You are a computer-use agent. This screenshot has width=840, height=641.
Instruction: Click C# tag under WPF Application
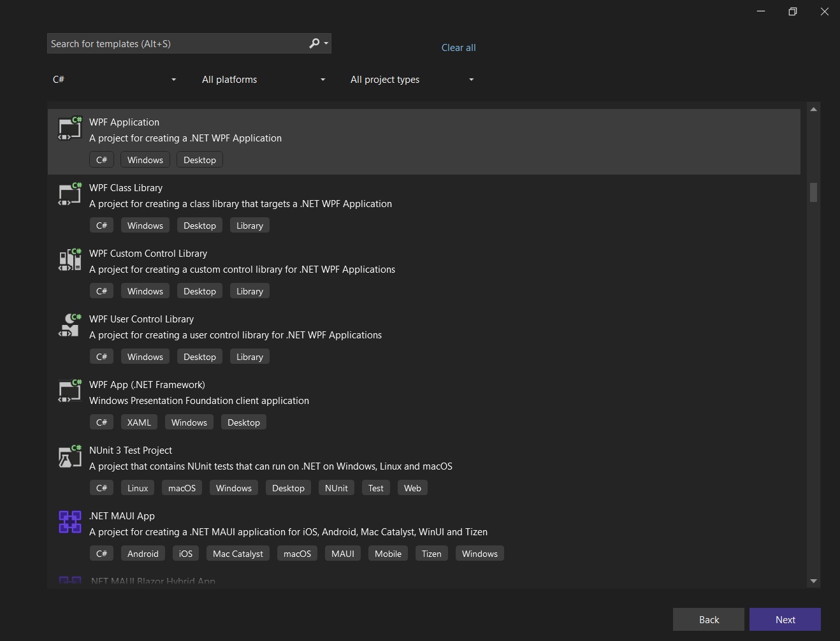(102, 160)
